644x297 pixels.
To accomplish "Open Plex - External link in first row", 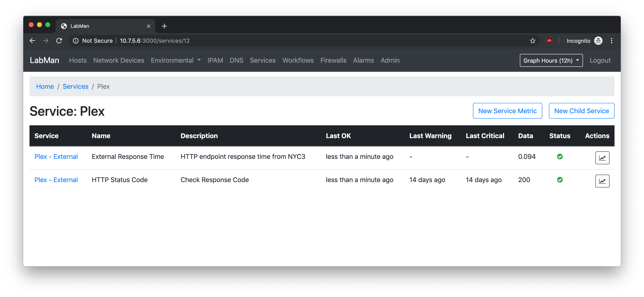I will 56,157.
